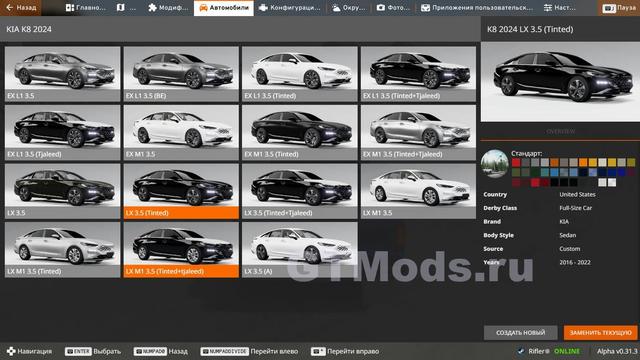Open the Окружение weather tab
Screen dimensions: 640x360
(x=349, y=7)
